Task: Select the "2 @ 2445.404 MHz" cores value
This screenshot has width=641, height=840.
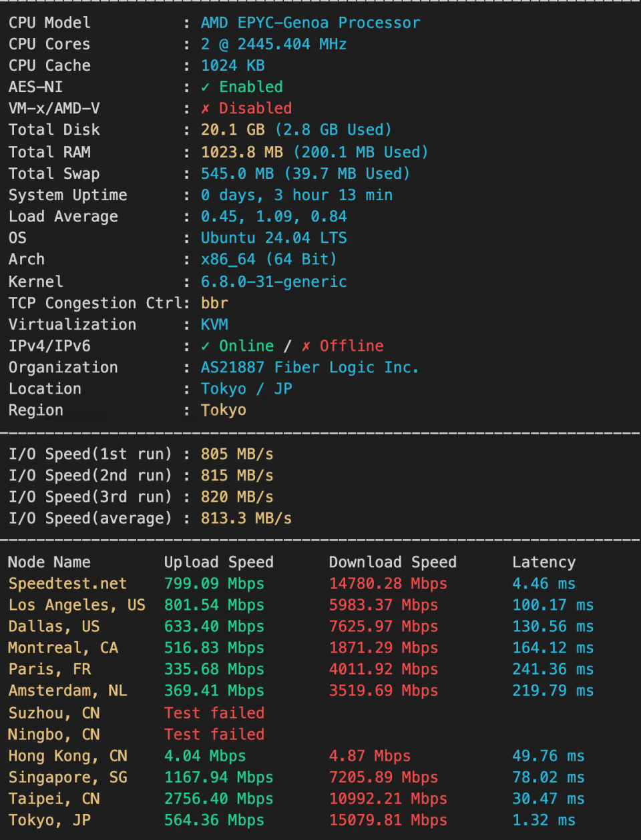Action: (x=274, y=44)
